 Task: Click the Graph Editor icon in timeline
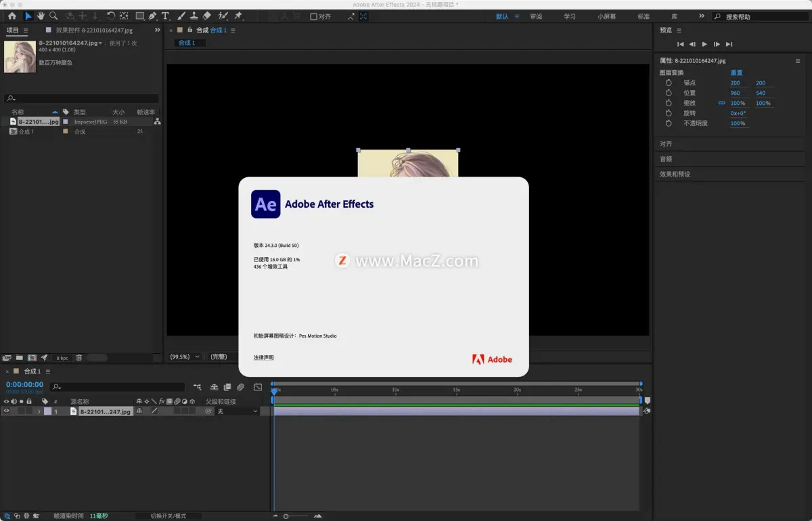pos(258,387)
